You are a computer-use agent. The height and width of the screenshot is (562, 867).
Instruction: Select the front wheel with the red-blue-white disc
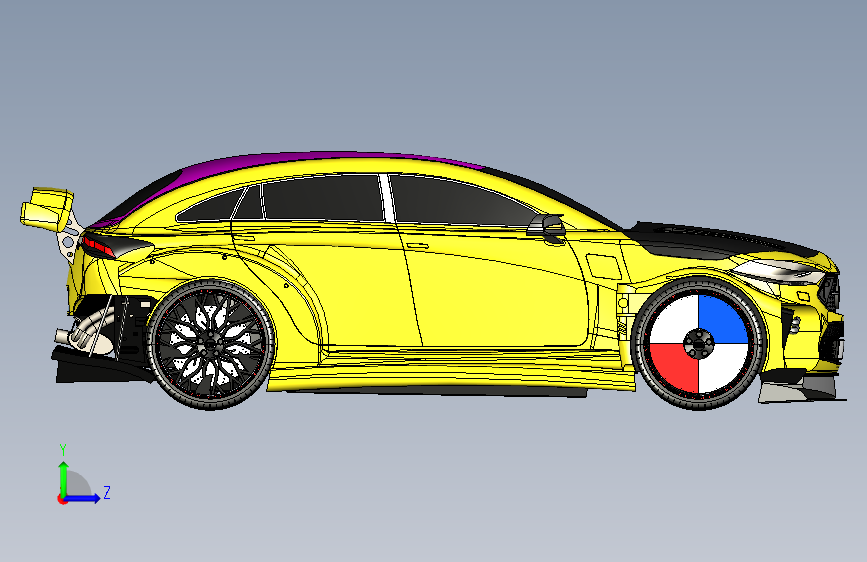click(699, 344)
